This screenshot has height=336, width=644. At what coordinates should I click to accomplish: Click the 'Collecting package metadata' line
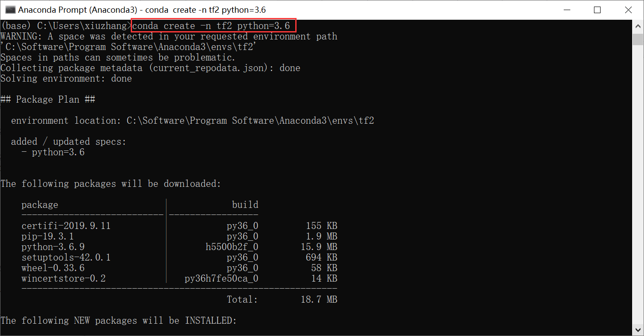point(150,68)
